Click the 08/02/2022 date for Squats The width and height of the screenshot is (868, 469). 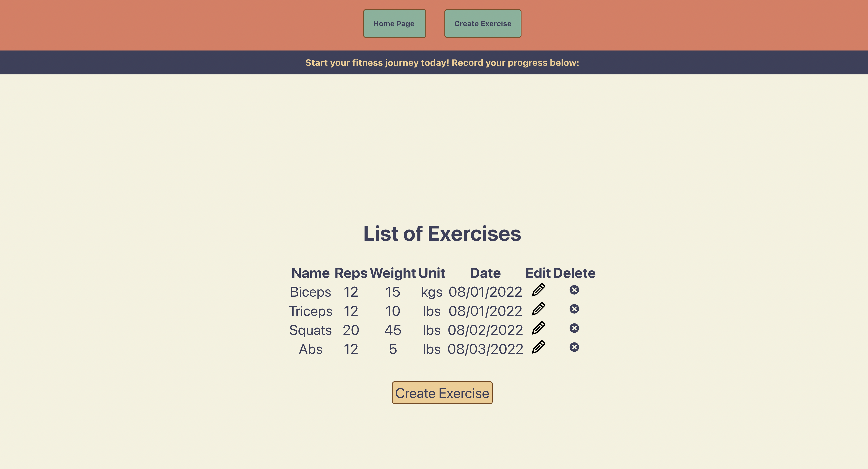(x=485, y=330)
